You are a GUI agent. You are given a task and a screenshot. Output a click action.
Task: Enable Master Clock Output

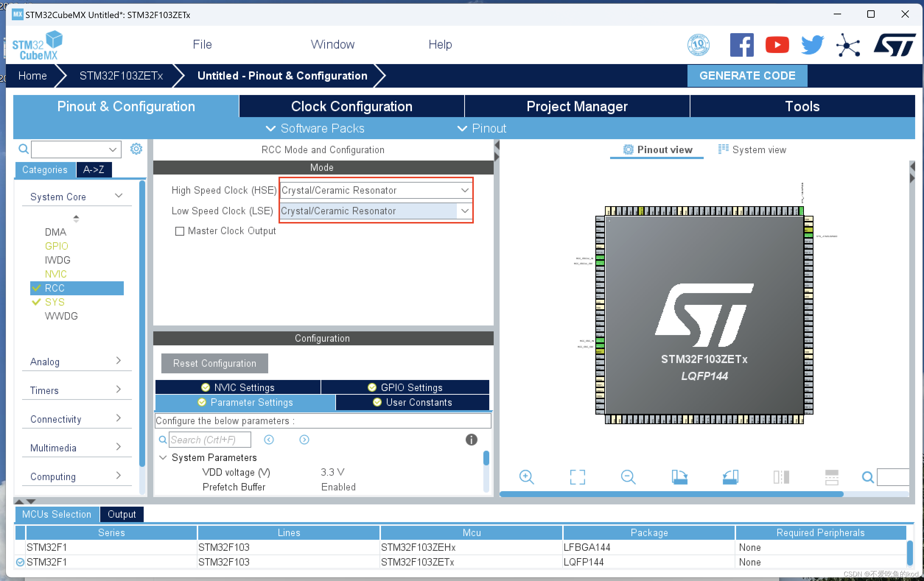coord(180,231)
